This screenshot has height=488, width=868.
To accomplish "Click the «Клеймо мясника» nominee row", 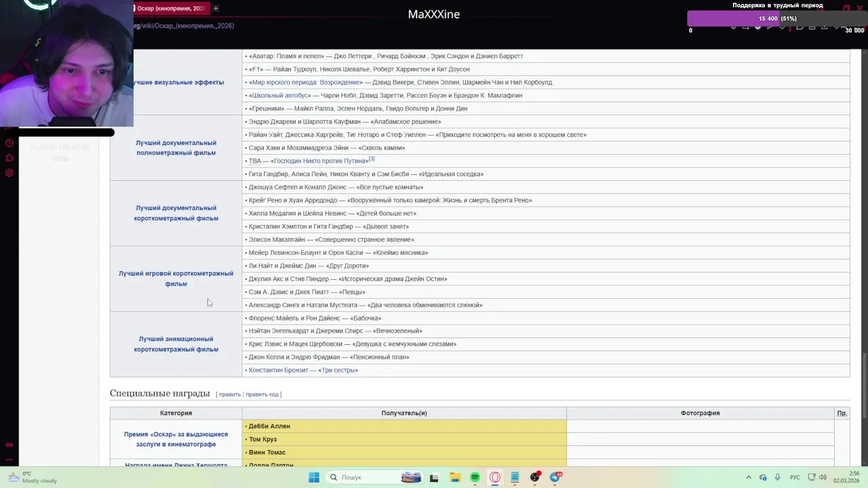I will (x=546, y=253).
